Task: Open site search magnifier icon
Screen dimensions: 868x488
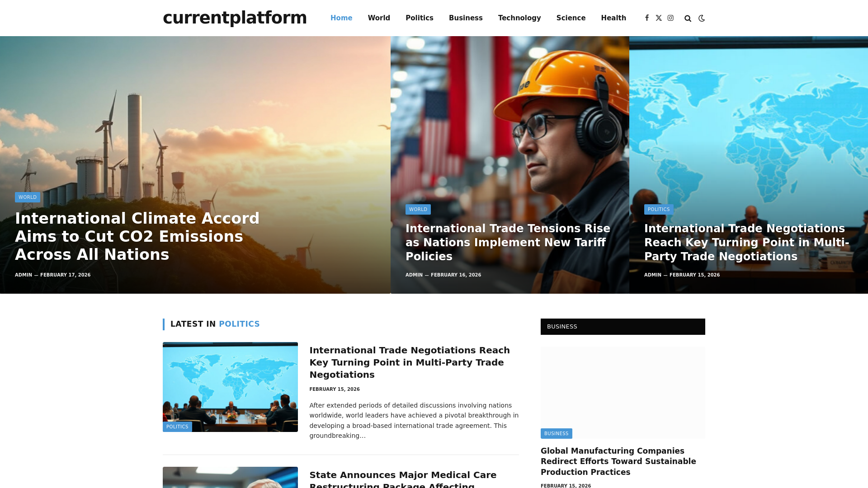Action: point(688,19)
